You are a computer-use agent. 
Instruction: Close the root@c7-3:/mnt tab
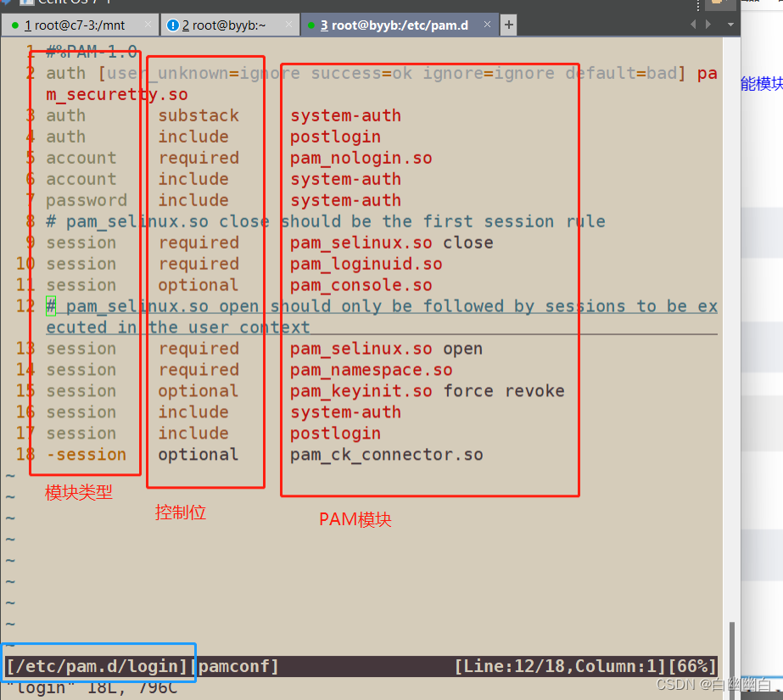(148, 25)
